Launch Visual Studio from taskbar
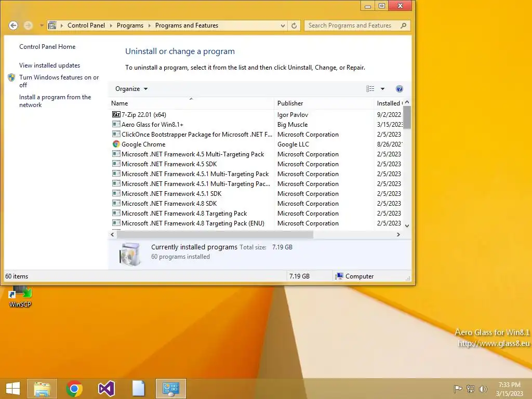 pos(106,389)
